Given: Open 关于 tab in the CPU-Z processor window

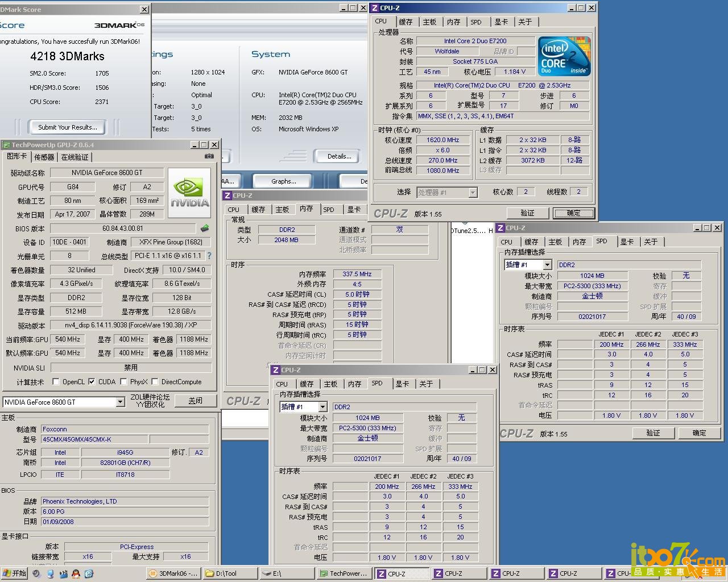Looking at the screenshot, I should click(525, 22).
